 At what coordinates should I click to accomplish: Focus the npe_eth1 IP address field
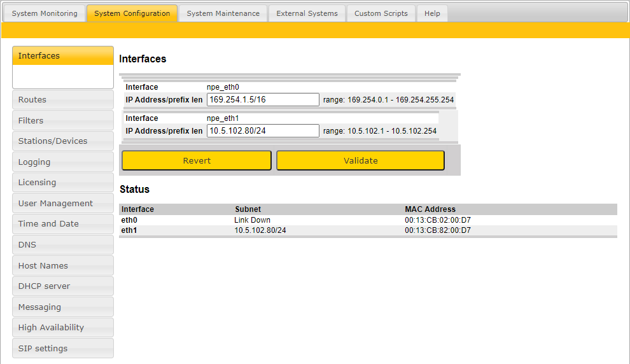pos(263,131)
